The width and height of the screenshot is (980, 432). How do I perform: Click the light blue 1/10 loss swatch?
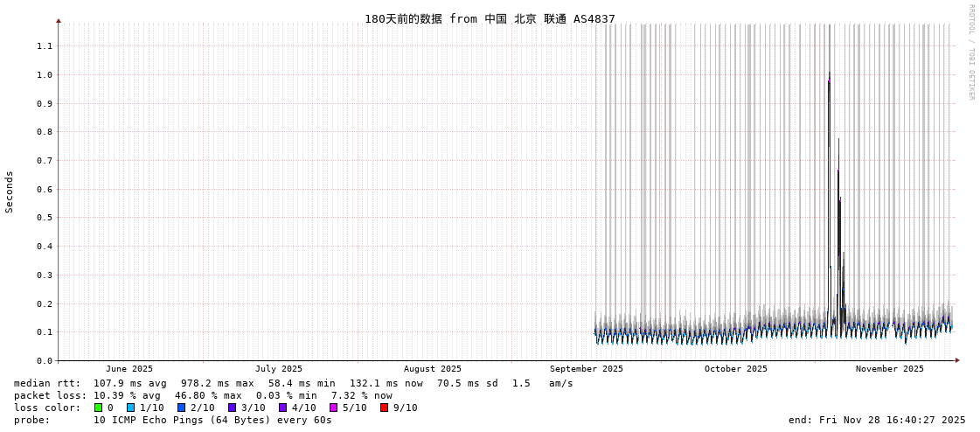(130, 408)
